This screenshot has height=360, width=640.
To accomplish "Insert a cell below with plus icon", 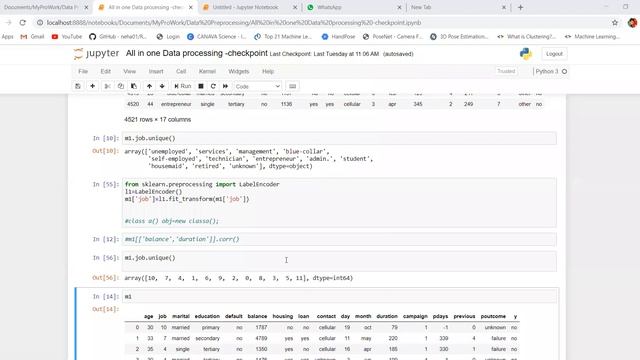I will point(93,86).
